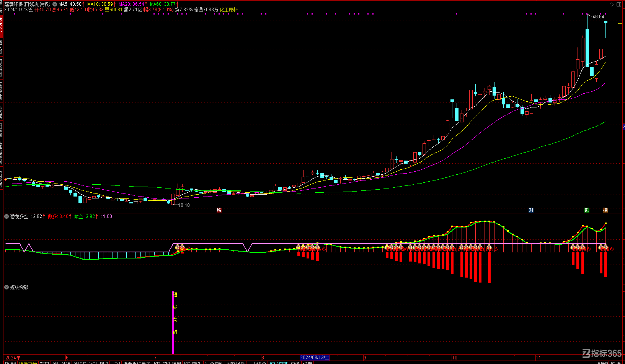Open the 指标A tab
The width and height of the screenshot is (625, 364).
(10, 363)
